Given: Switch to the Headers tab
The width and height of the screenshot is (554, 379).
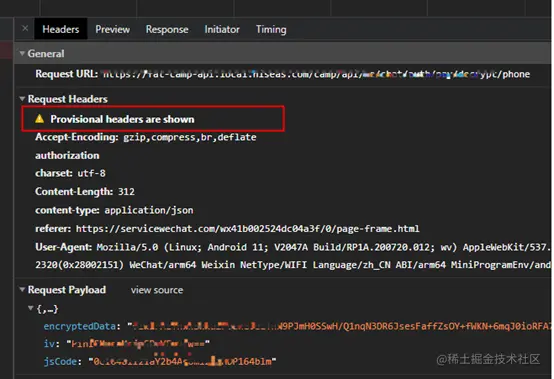Looking at the screenshot, I should 60,29.
